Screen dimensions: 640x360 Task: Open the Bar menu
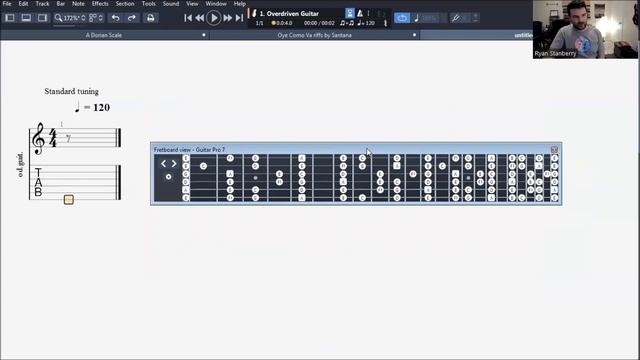pyautogui.click(x=61, y=4)
